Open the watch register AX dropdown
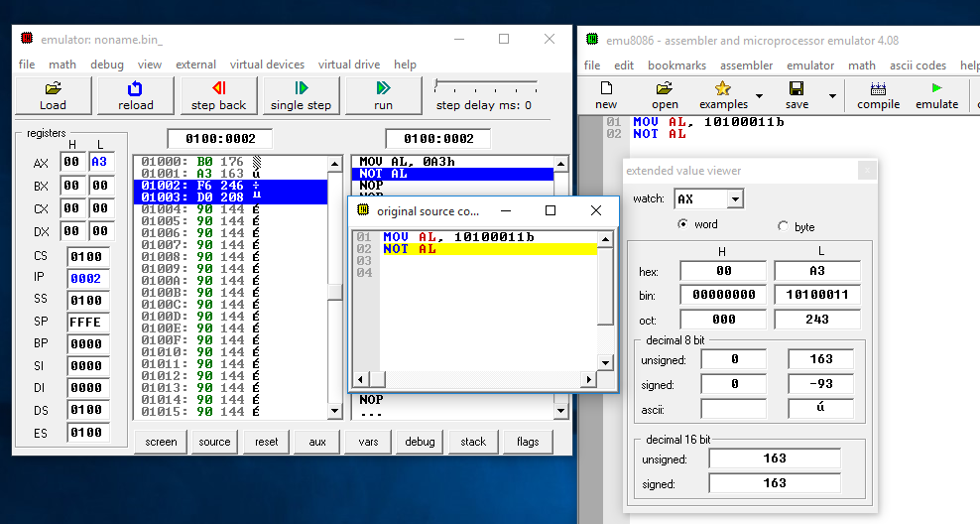The image size is (980, 524). tap(734, 199)
